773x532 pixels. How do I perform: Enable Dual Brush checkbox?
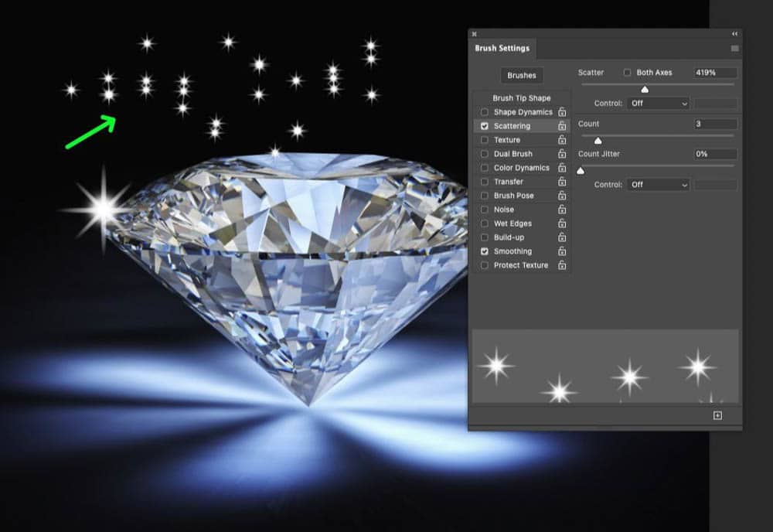point(485,154)
